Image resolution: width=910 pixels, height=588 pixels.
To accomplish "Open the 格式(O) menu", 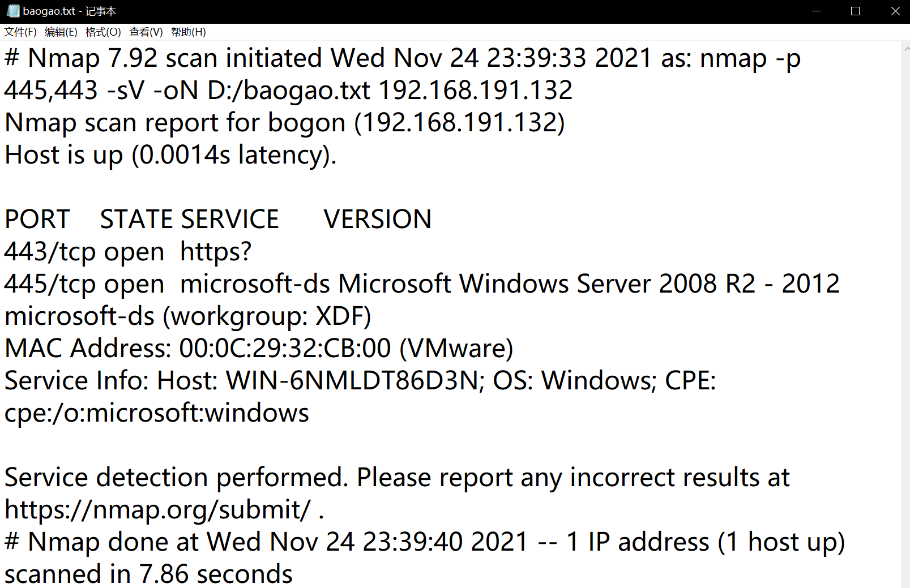I will (103, 32).
